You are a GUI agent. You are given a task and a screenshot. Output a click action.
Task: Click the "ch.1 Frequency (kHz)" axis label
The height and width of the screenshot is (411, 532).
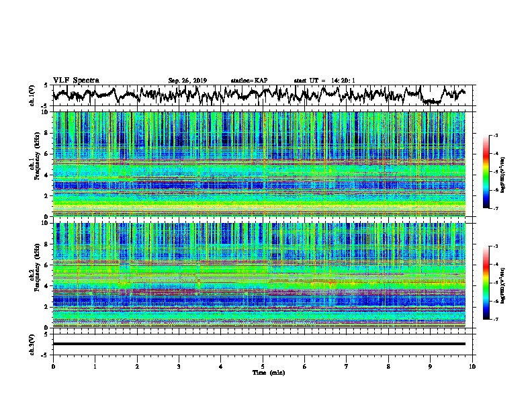pyautogui.click(x=35, y=156)
